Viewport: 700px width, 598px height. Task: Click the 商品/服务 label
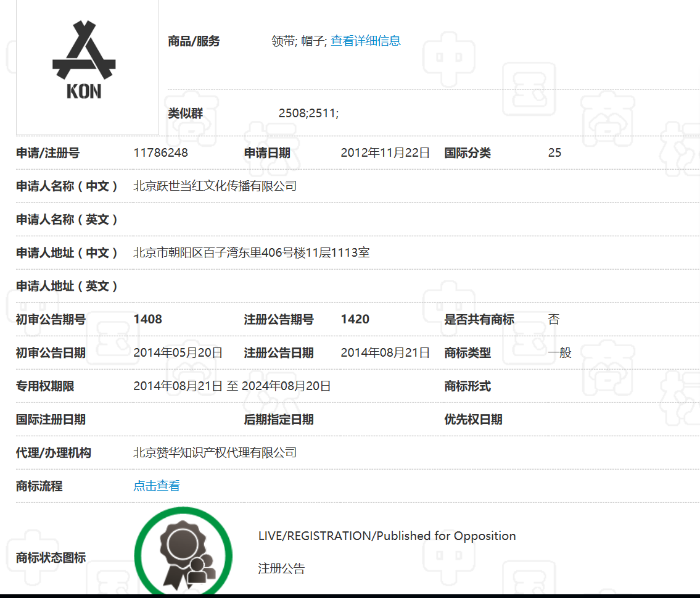(194, 41)
